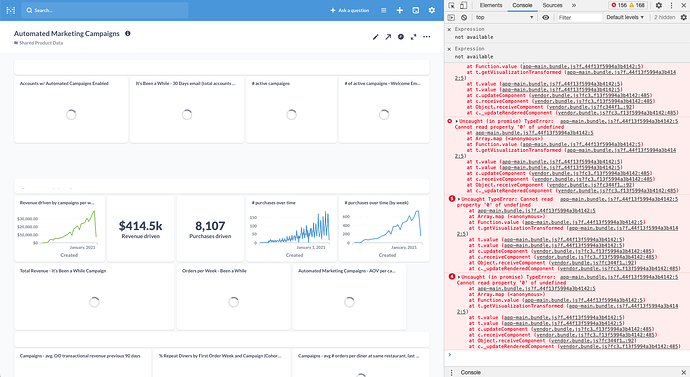Open the activity icon in Metabase header
This screenshot has height=377, width=690.
(415, 10)
